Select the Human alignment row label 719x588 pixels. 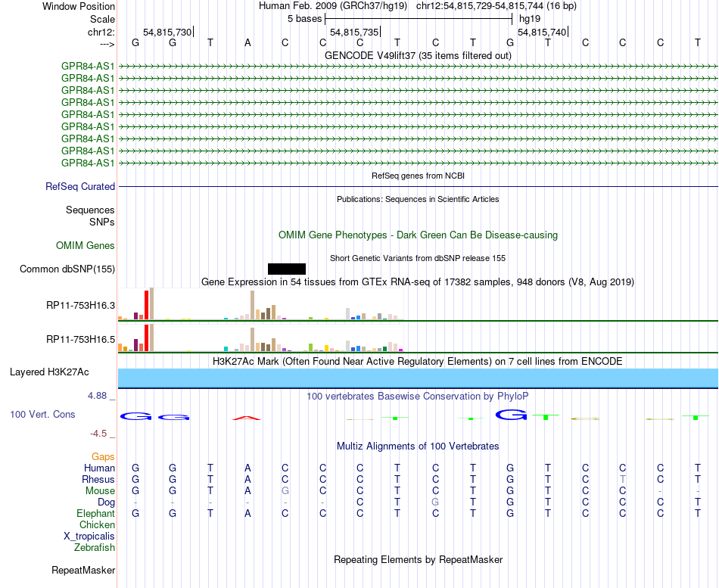pyautogui.click(x=99, y=468)
